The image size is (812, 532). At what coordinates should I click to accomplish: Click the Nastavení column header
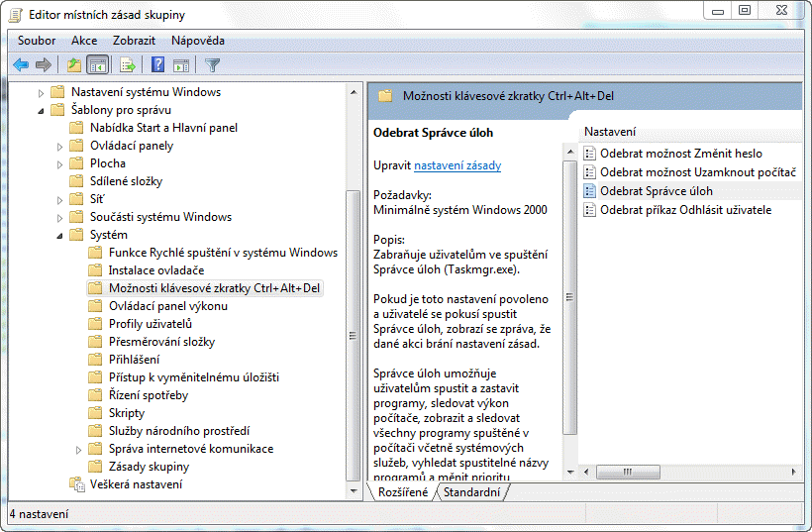point(691,132)
